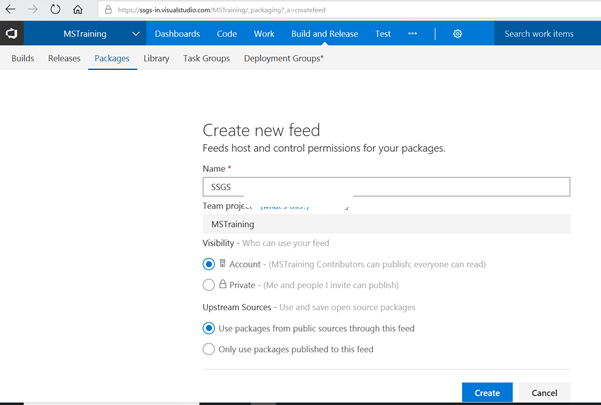The width and height of the screenshot is (601, 405).
Task: Open the more options ellipsis menu
Action: pyautogui.click(x=412, y=34)
